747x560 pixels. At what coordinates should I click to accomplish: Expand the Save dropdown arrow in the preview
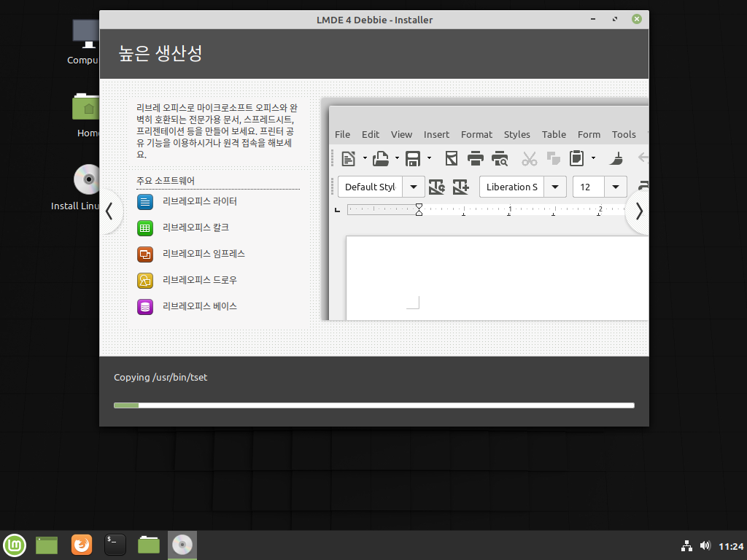(429, 158)
